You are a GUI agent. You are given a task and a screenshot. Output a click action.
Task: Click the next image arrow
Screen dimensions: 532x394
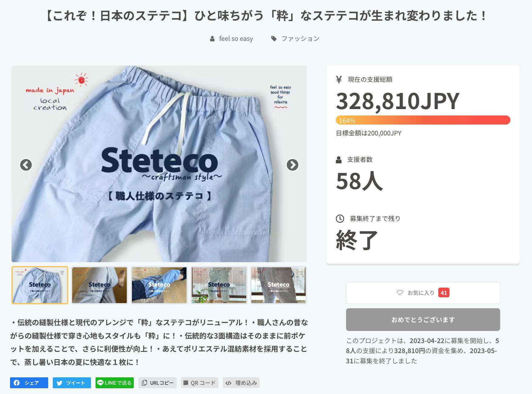point(292,165)
